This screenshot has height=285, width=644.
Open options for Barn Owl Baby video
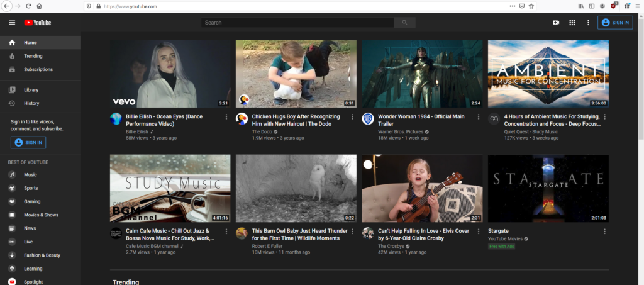click(352, 232)
